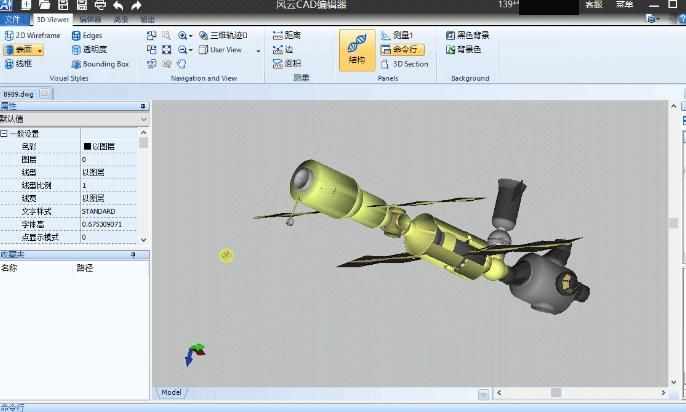Enable the 黑色背景 black background
This screenshot has width=686, height=412.
pyautogui.click(x=467, y=35)
